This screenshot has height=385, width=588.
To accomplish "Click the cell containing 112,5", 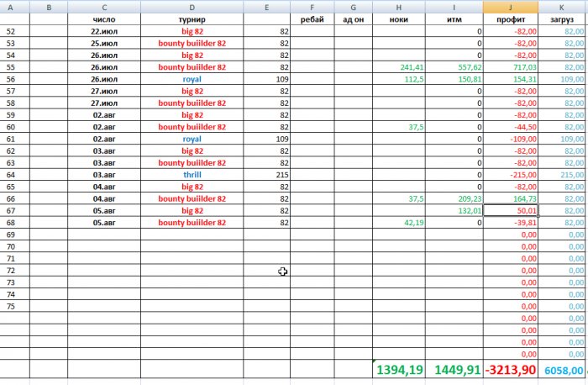I will click(399, 79).
